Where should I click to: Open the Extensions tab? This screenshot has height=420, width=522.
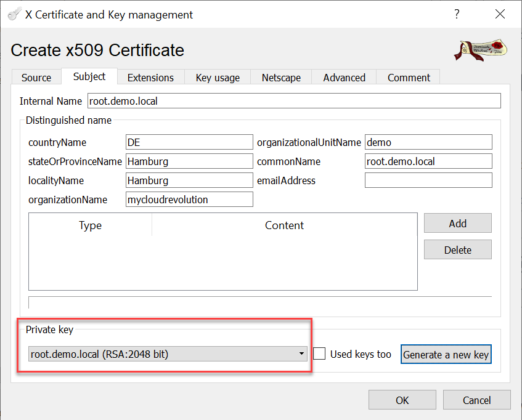150,78
